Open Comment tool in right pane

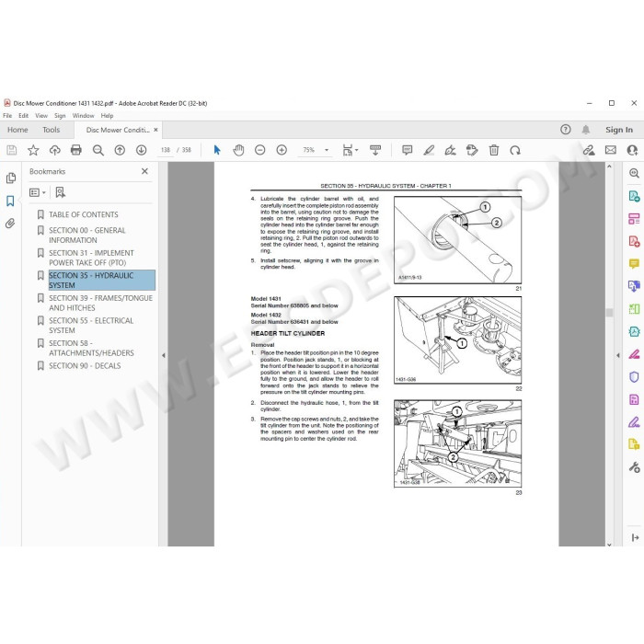(634, 263)
